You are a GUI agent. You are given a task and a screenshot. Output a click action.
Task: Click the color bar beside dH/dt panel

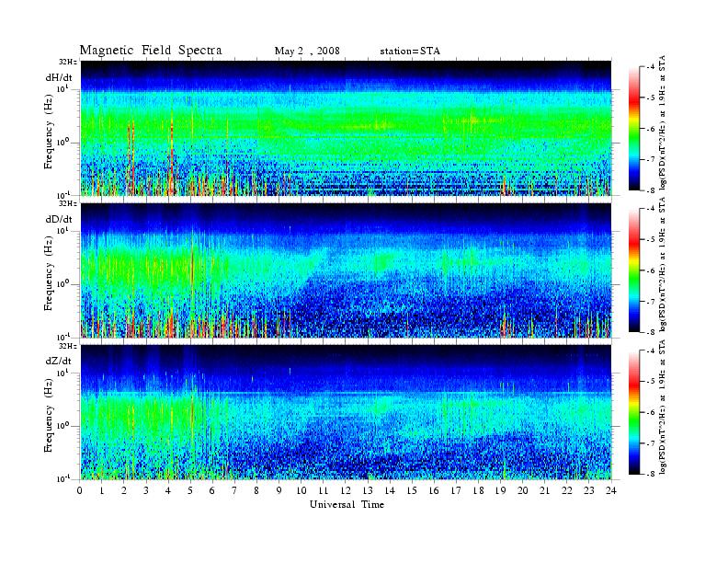point(633,129)
